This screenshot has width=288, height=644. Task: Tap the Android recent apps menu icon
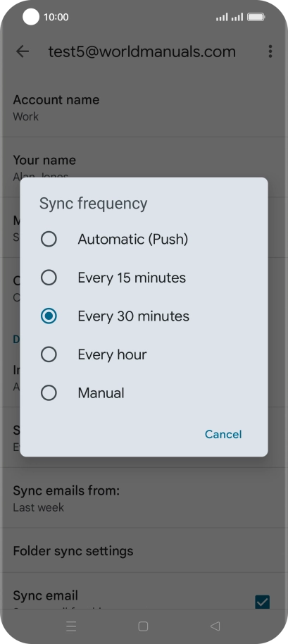click(71, 626)
